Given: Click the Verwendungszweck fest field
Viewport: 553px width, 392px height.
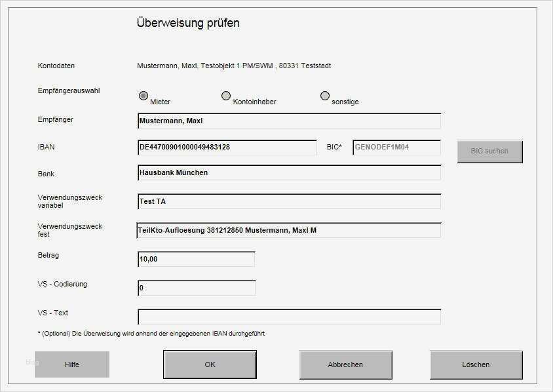Looking at the screenshot, I should point(288,231).
